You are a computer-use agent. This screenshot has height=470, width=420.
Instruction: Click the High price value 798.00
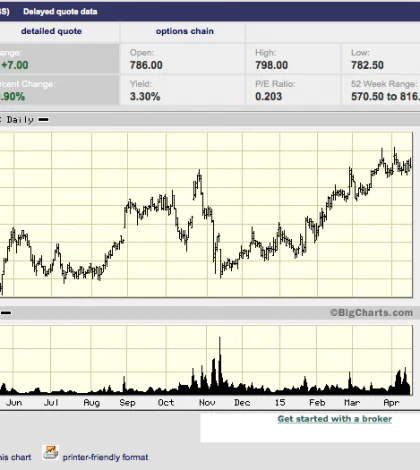[x=271, y=65]
